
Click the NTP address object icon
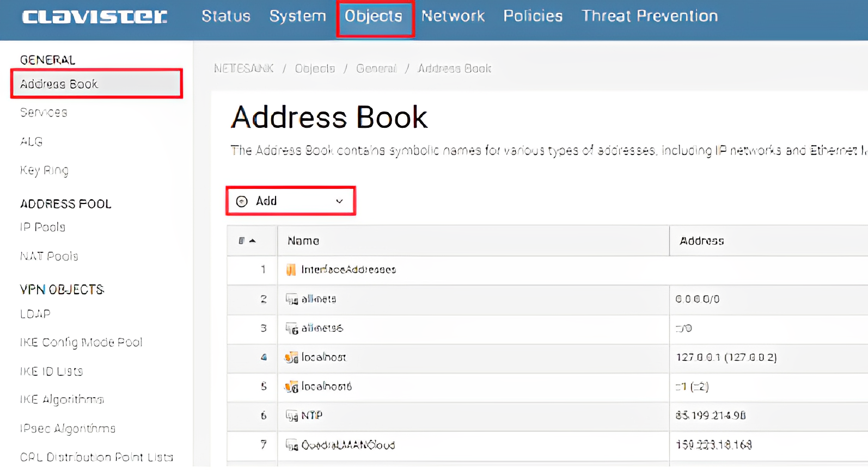point(292,416)
